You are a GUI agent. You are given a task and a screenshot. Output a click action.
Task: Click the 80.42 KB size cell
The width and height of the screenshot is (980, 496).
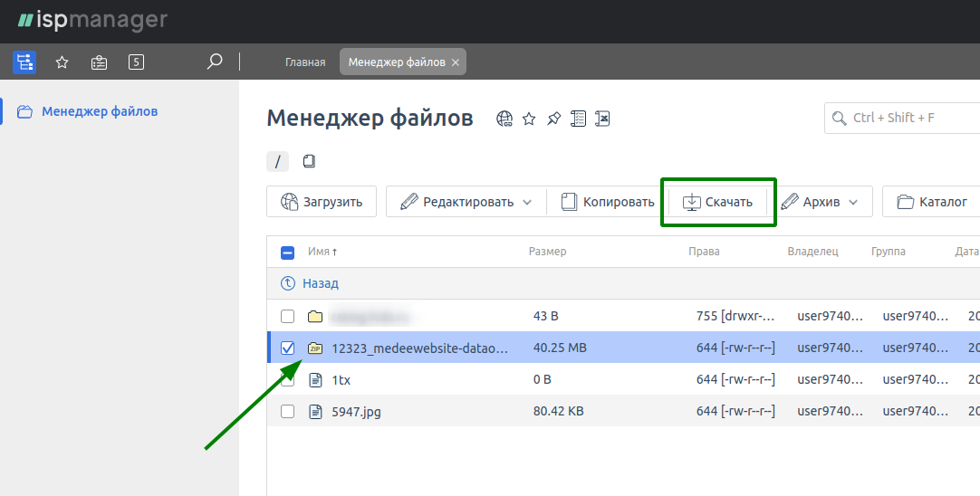(x=558, y=412)
